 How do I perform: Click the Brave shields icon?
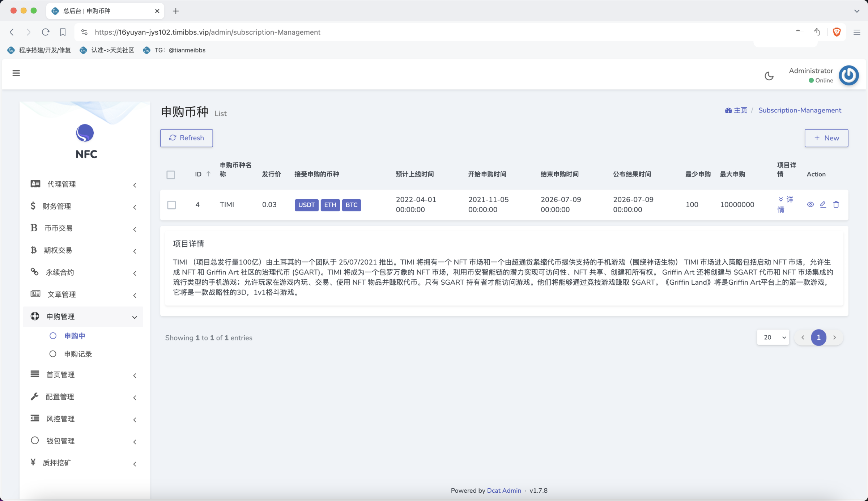(836, 32)
